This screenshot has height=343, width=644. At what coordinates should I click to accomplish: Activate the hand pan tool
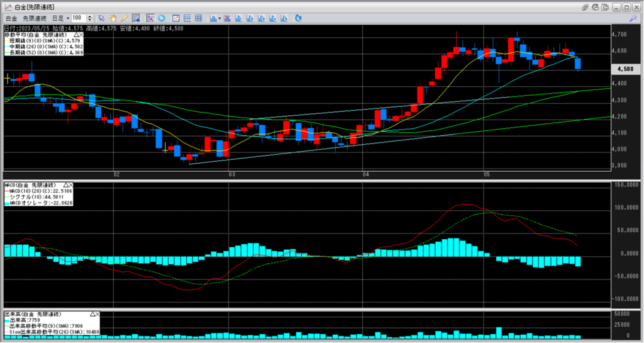coord(113,18)
